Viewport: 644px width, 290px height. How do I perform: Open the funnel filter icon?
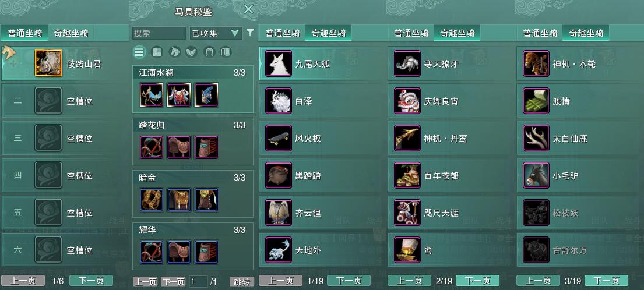click(249, 33)
